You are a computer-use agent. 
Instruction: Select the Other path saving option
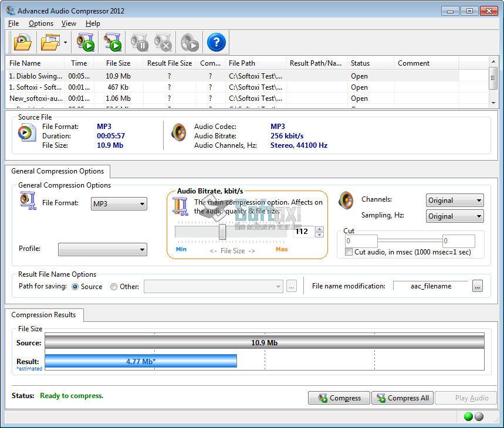[113, 287]
